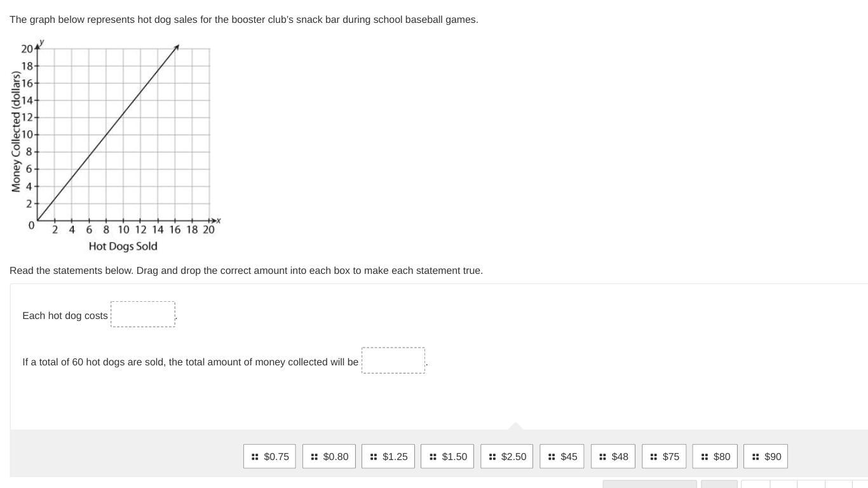The height and width of the screenshot is (488, 868).
Task: Click the drag handle on $45 tile
Action: 552,457
